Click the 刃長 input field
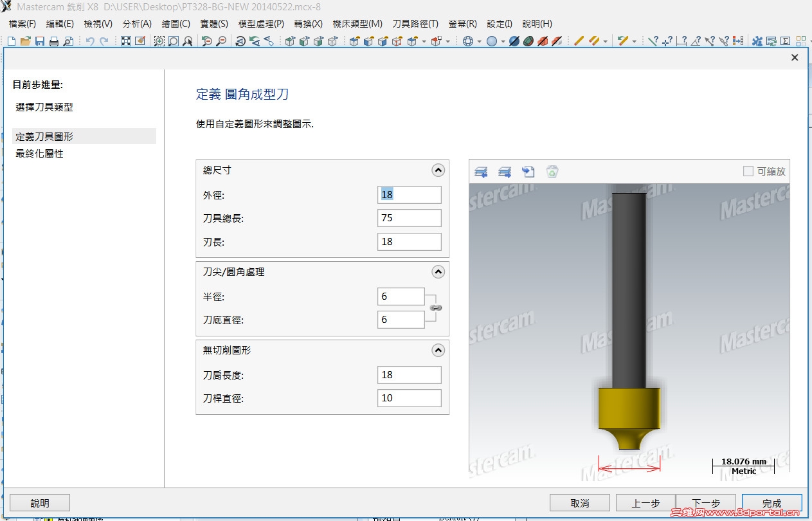The width and height of the screenshot is (812, 521). coord(410,242)
